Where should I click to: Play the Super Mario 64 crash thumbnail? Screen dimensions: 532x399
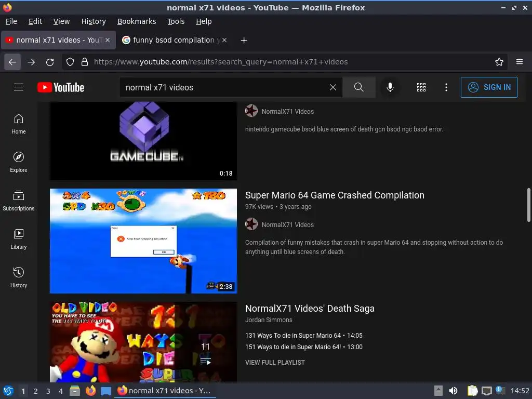pos(143,241)
